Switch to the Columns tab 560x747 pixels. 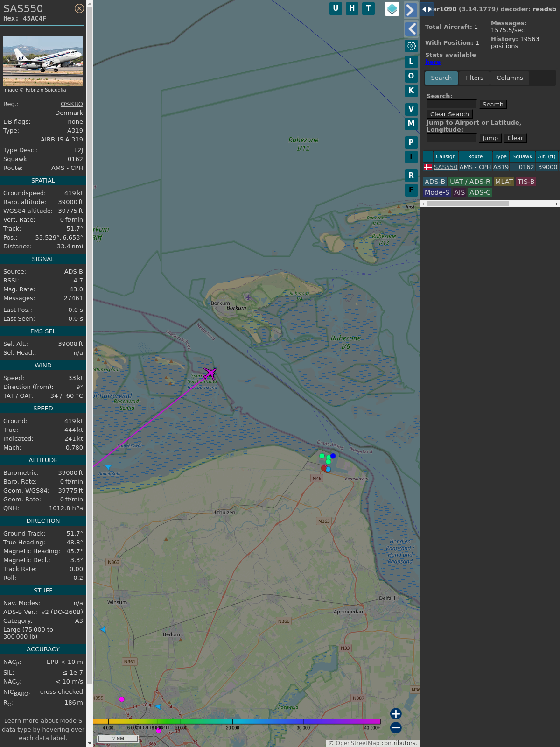(510, 78)
